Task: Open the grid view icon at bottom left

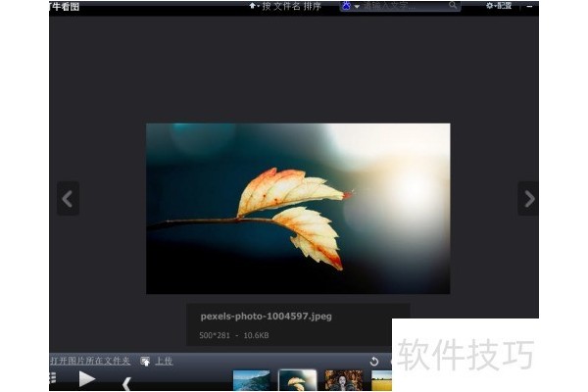Action: [x=52, y=378]
